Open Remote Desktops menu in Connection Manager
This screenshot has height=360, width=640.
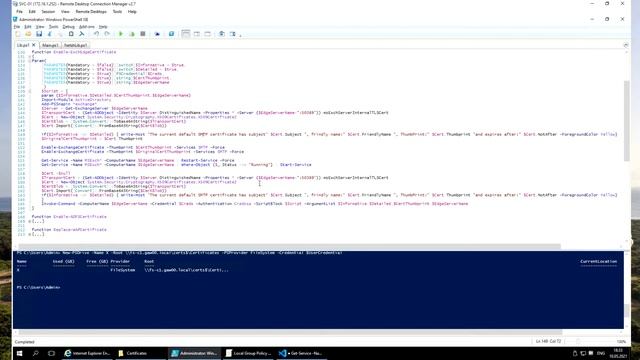point(91,12)
